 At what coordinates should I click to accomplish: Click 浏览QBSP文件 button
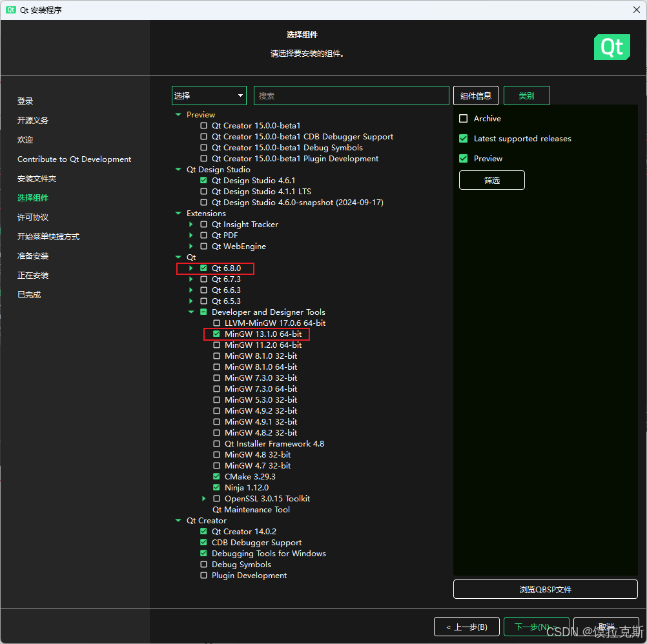(546, 589)
